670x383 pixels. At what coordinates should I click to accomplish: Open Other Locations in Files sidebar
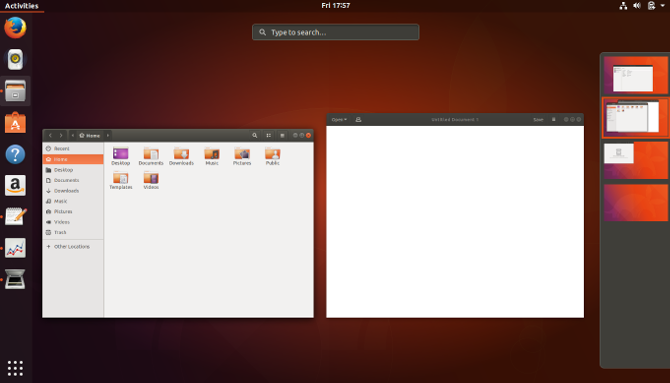pyautogui.click(x=73, y=247)
